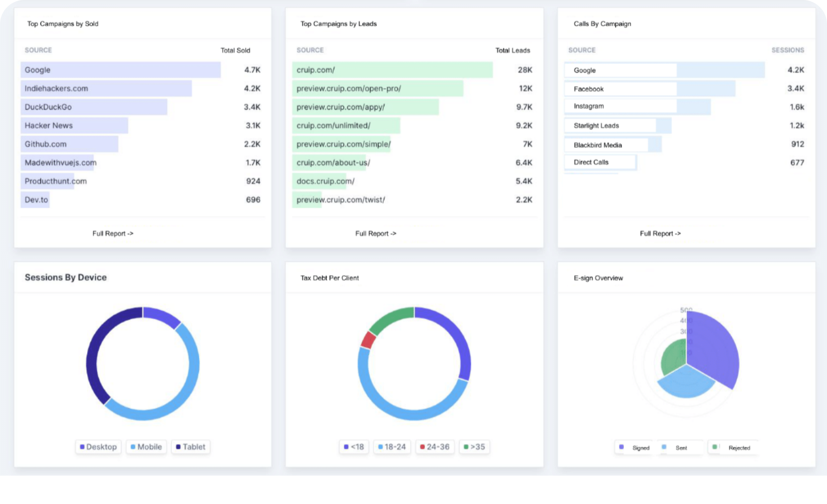Toggle the Tablet legend item

pyautogui.click(x=191, y=447)
